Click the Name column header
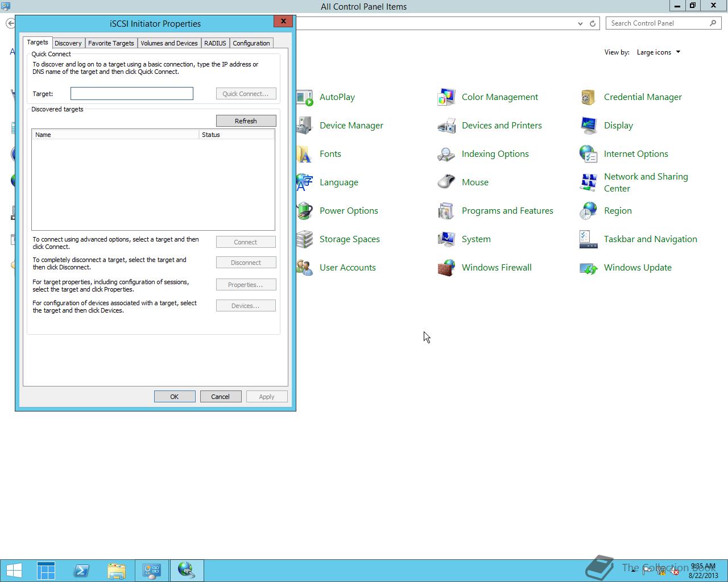Image resolution: width=728 pixels, height=582 pixels. pyautogui.click(x=115, y=135)
